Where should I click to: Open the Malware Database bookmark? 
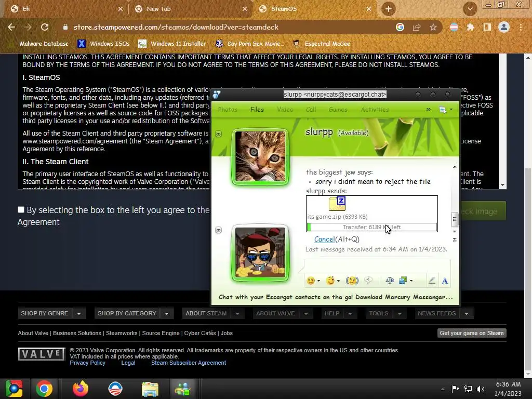point(44,44)
